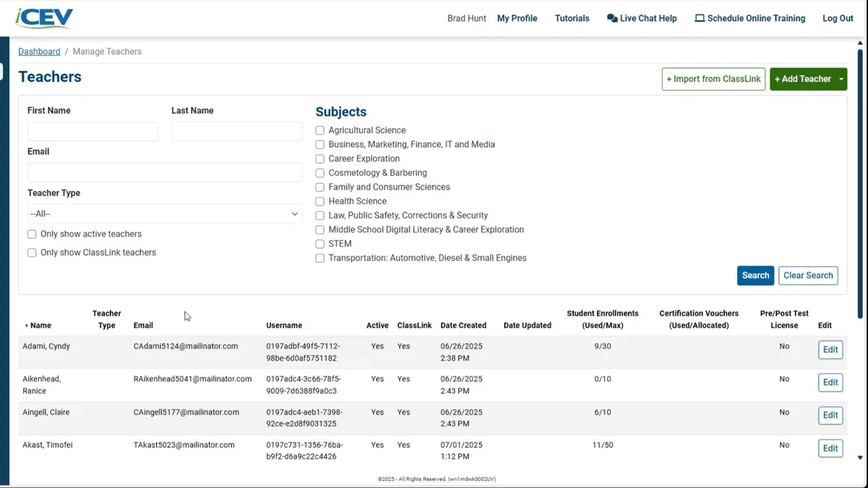Tick the Health Science checkbox
Screen dimensions: 868x488
coord(320,202)
